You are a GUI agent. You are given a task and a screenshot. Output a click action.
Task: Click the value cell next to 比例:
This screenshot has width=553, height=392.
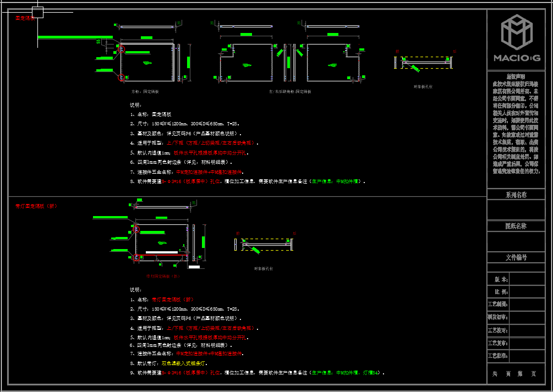[527, 292]
